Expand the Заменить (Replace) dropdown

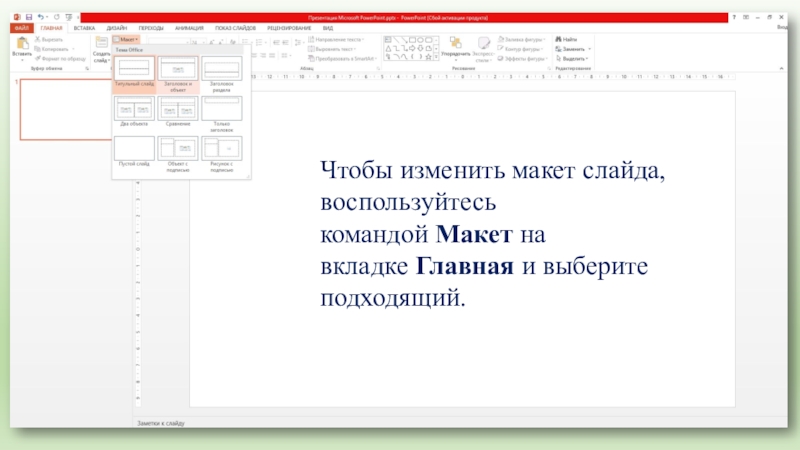pyautogui.click(x=590, y=49)
